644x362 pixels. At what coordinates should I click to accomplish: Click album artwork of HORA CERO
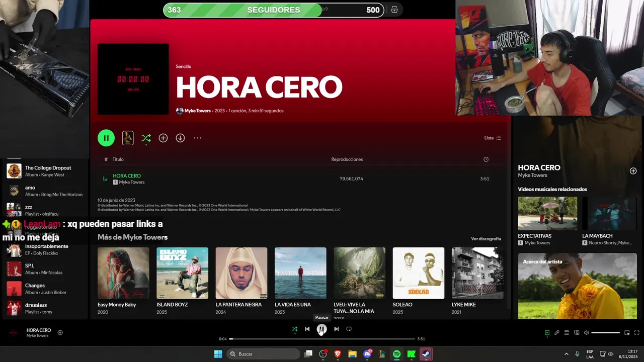133,79
